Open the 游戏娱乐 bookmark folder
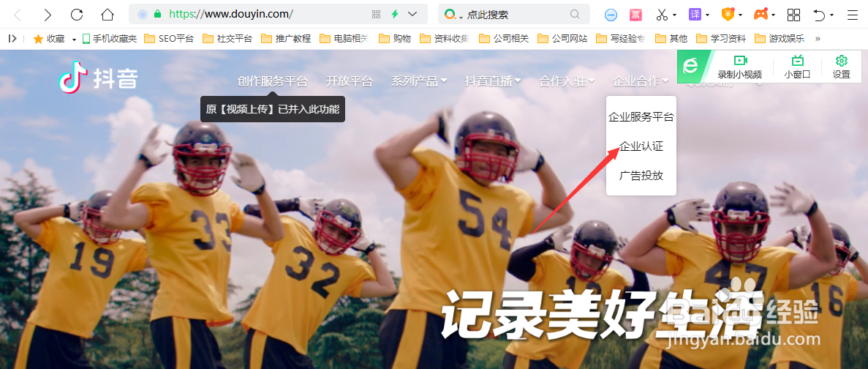 (x=780, y=38)
